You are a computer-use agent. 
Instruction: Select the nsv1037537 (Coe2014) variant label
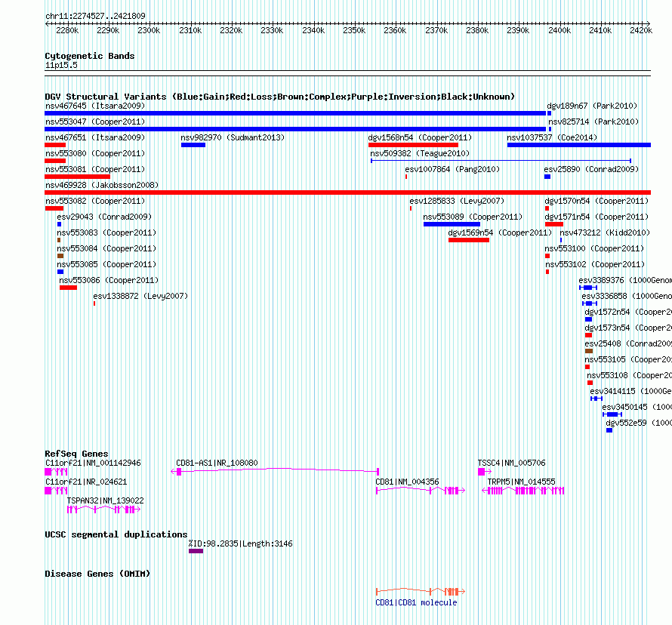(x=552, y=137)
